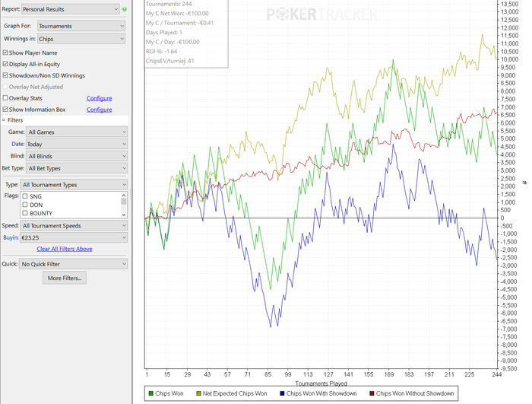Check the DON flag checkbox
The height and width of the screenshot is (404, 532).
click(25, 205)
